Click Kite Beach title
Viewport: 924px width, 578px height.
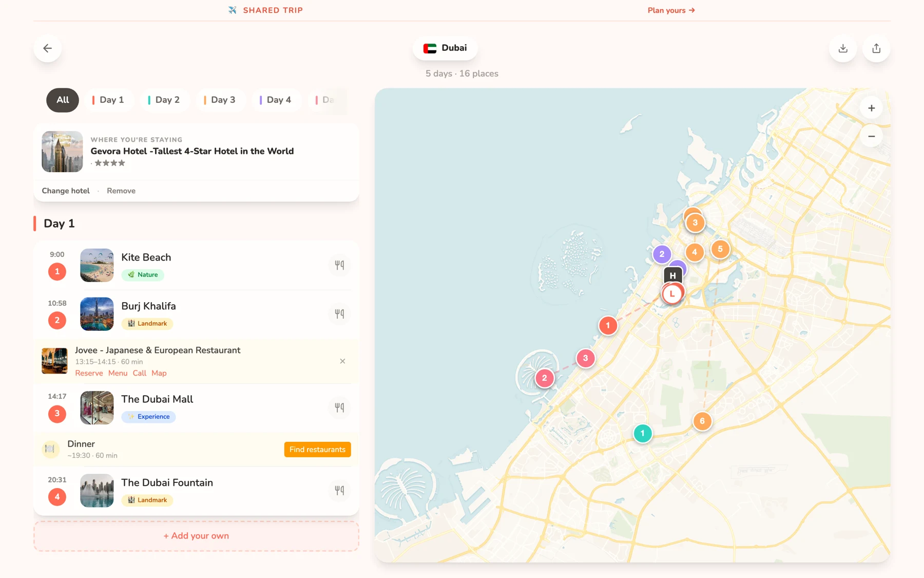(146, 257)
